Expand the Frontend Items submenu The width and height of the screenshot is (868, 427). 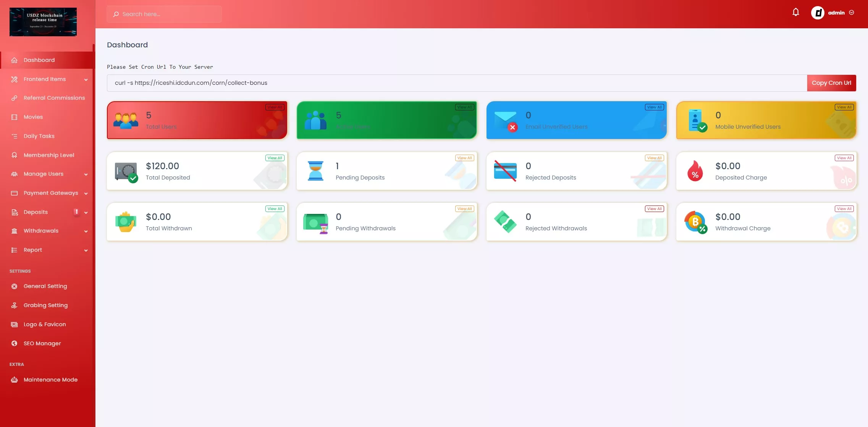[86, 80]
